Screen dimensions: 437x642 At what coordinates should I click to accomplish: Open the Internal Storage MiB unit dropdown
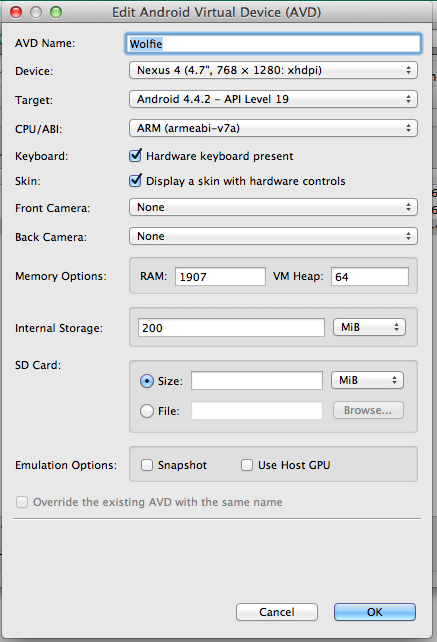(369, 327)
